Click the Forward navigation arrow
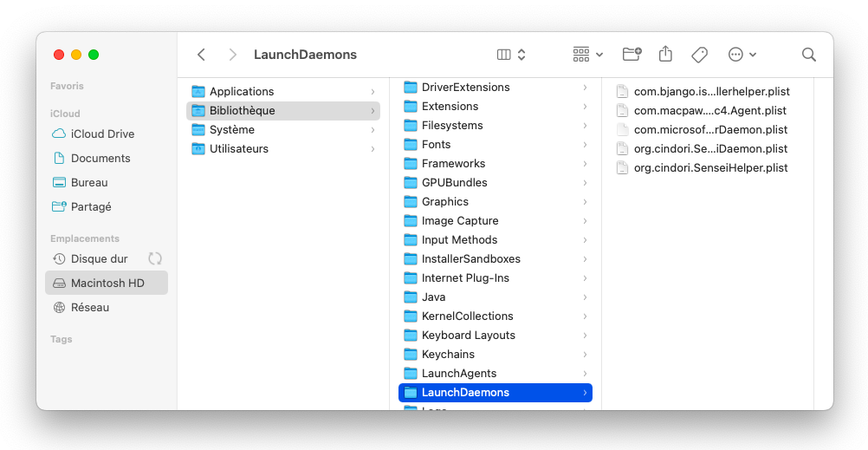This screenshot has height=450, width=868. pos(232,55)
